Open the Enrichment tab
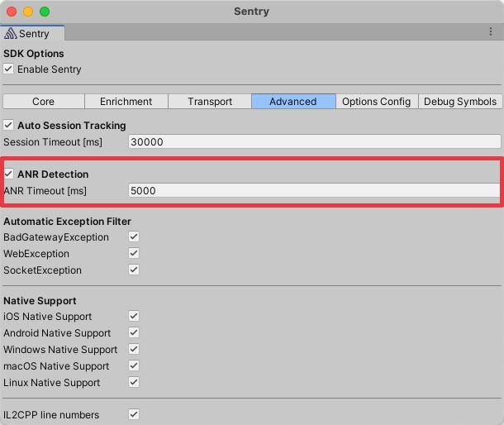 (126, 102)
